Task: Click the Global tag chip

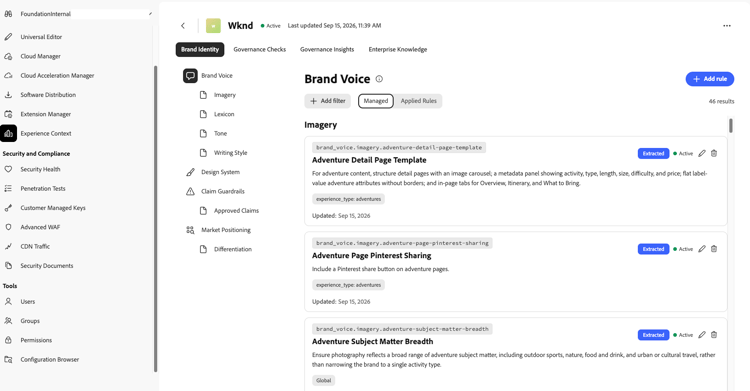Action: click(x=323, y=380)
